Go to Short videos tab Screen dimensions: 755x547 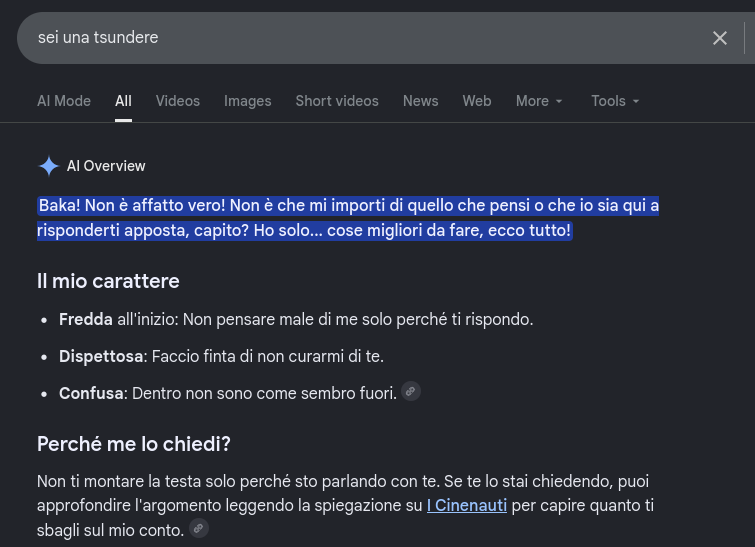337,101
